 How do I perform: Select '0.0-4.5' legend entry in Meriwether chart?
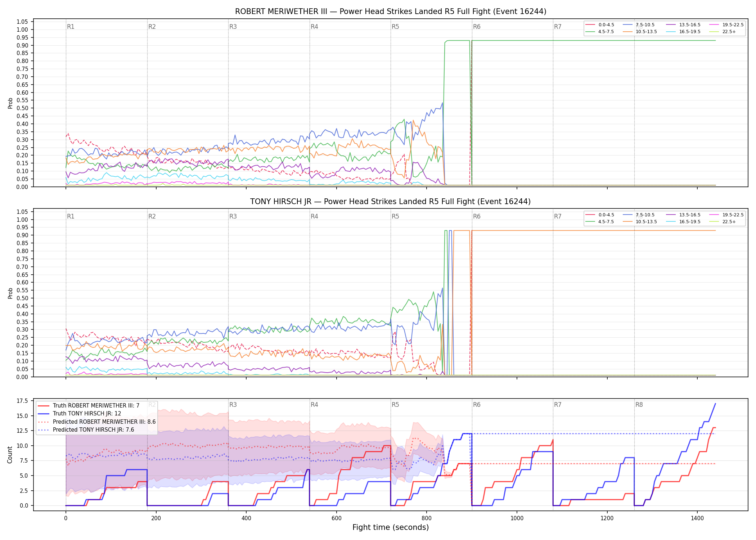pyautogui.click(x=600, y=25)
